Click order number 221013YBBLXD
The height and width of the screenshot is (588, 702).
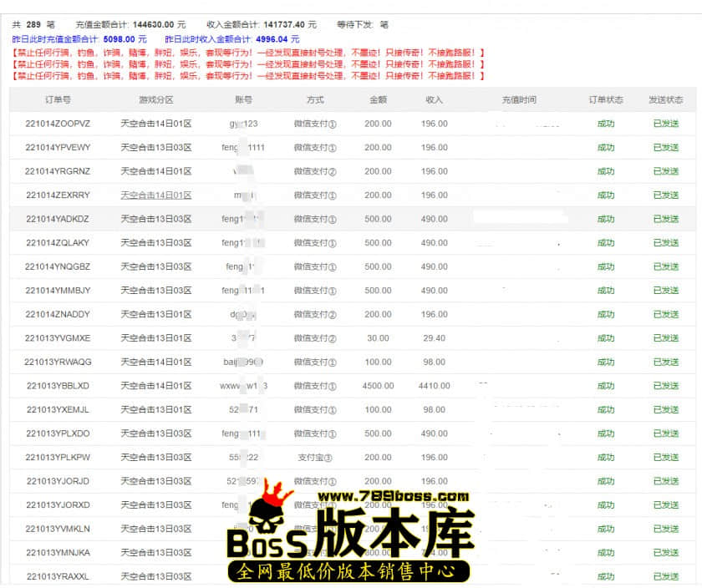(x=58, y=386)
